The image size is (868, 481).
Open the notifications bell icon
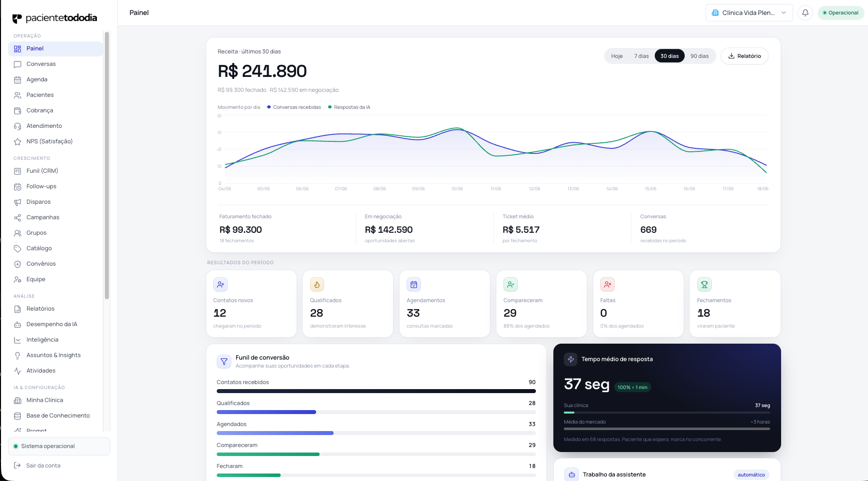[805, 13]
